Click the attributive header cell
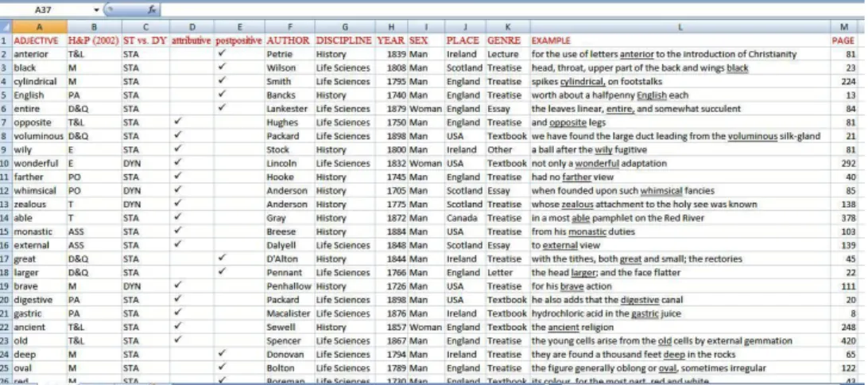This screenshot has width=868, height=385. (192, 41)
